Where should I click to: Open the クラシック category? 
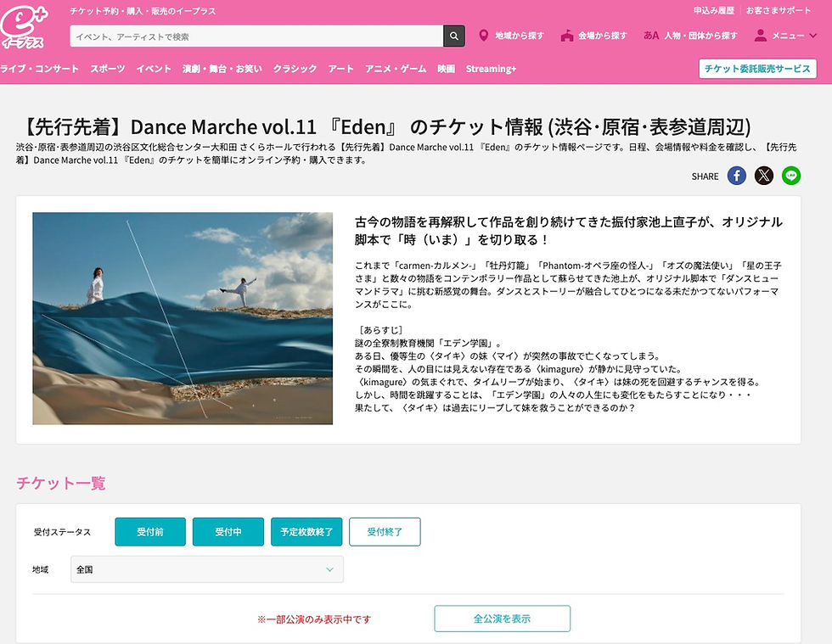click(x=295, y=69)
